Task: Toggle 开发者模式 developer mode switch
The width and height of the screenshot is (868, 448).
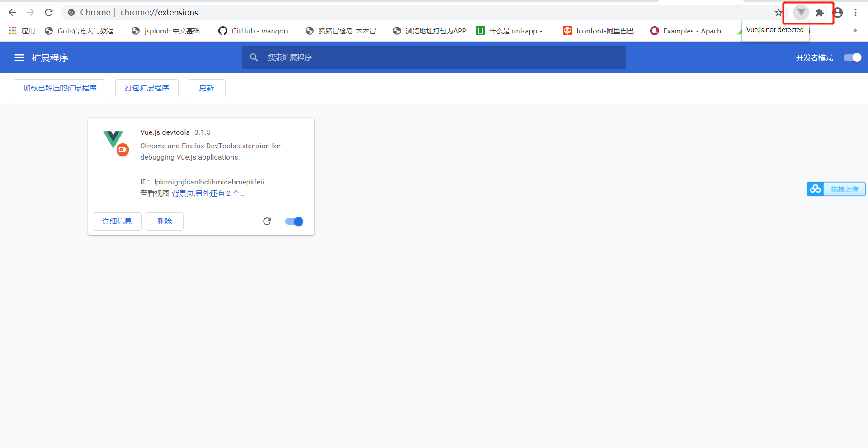Action: pyautogui.click(x=852, y=57)
